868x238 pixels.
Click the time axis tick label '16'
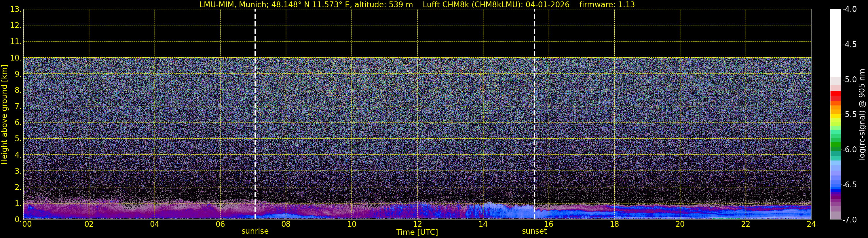click(549, 224)
